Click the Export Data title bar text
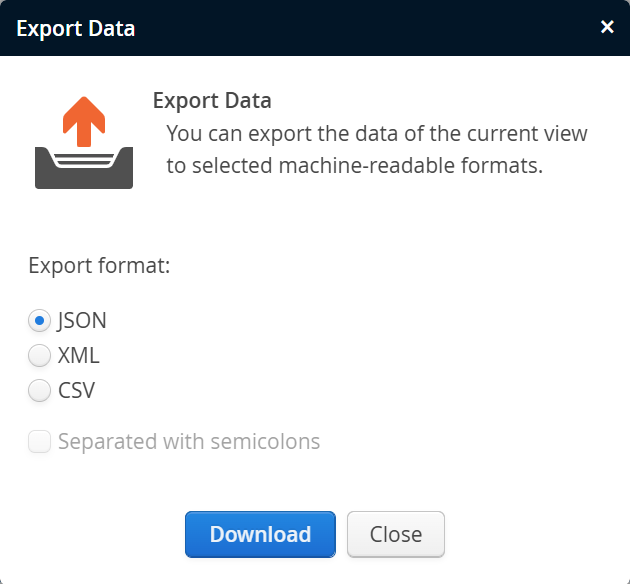 coord(75,28)
